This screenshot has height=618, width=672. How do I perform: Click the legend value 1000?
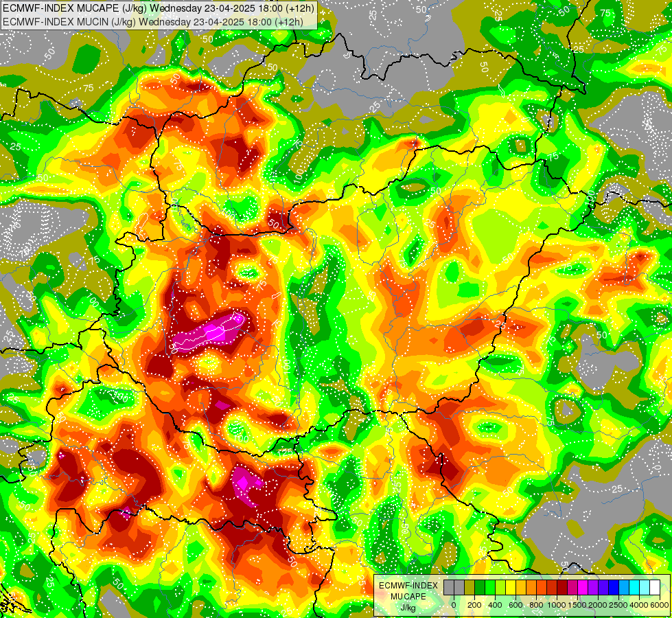click(x=557, y=605)
